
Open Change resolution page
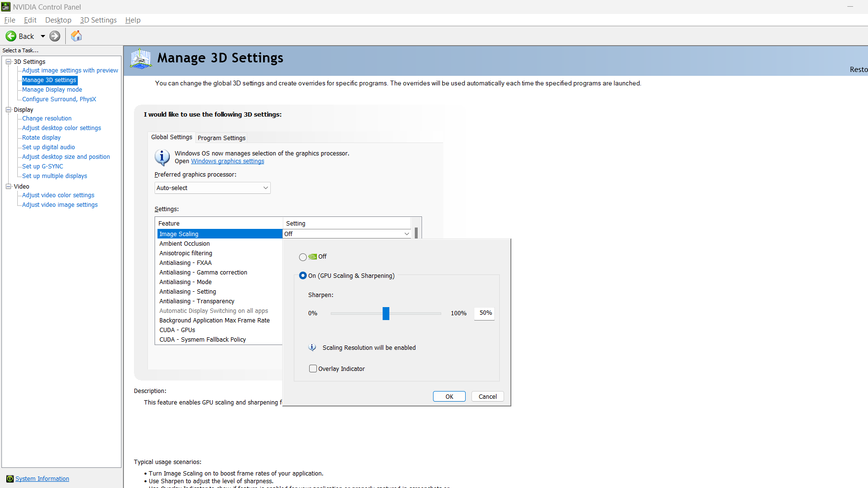click(47, 119)
